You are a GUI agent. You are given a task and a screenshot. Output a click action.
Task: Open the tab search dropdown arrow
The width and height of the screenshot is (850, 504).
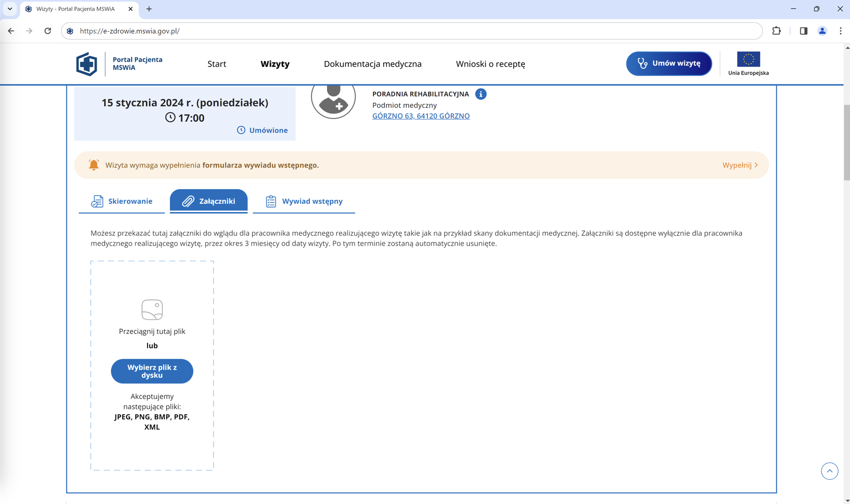pos(10,9)
